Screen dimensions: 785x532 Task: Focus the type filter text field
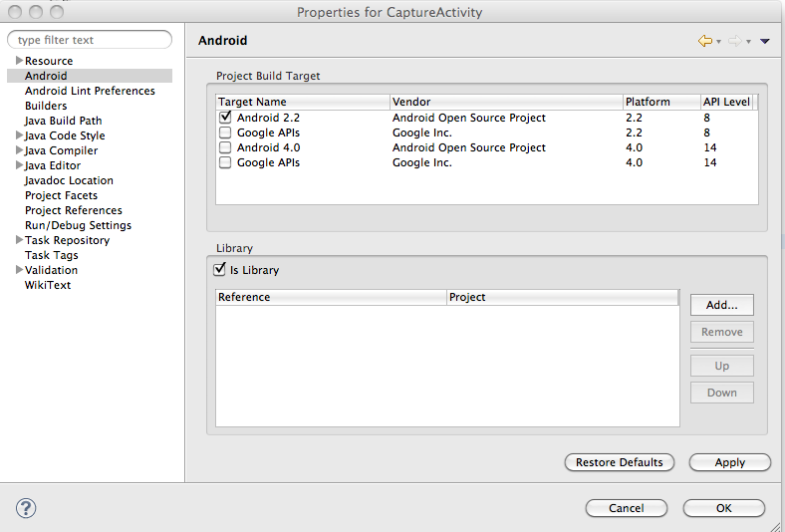pyautogui.click(x=92, y=40)
